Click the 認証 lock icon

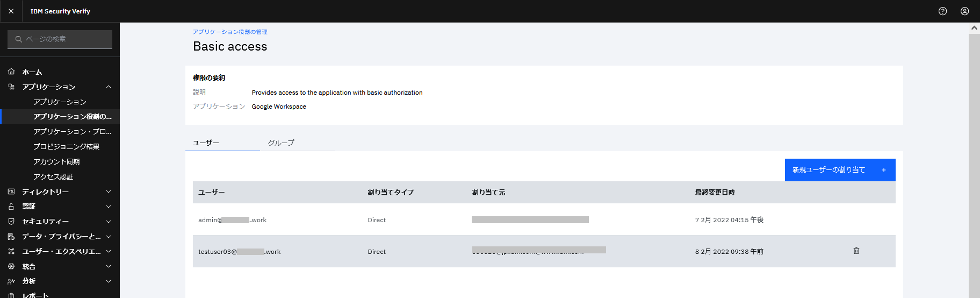click(11, 207)
